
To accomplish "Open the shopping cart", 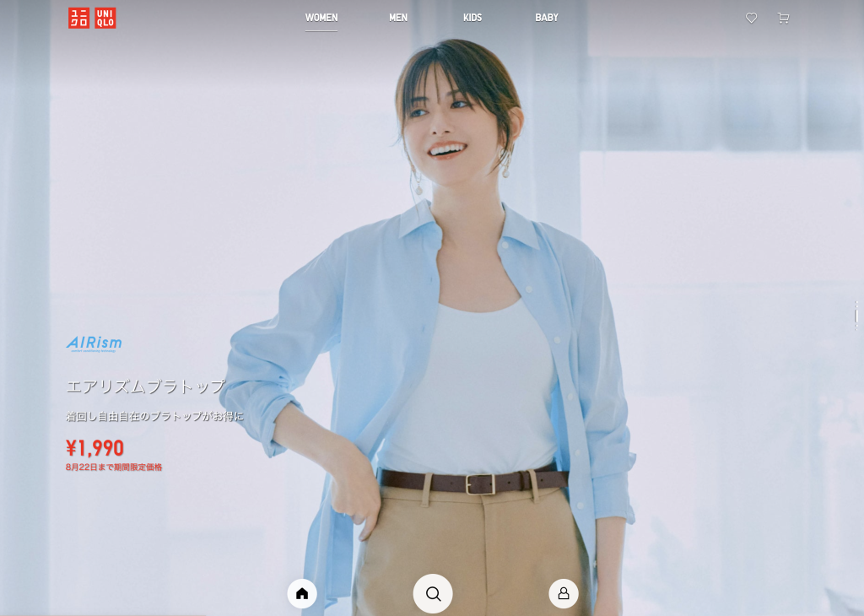I will tap(783, 18).
